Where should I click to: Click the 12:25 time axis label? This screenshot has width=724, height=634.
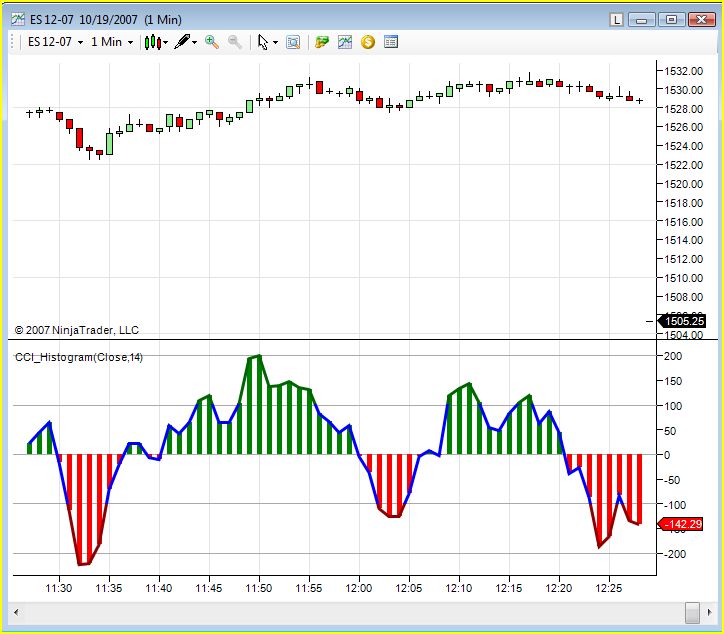(609, 588)
